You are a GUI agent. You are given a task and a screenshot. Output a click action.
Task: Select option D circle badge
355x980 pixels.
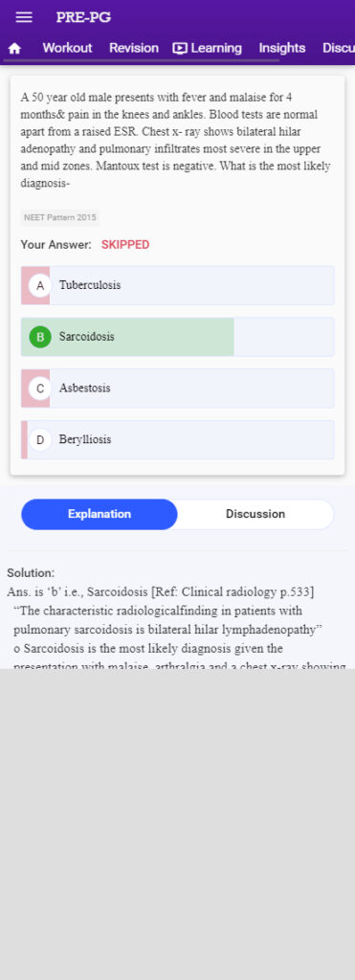point(40,439)
